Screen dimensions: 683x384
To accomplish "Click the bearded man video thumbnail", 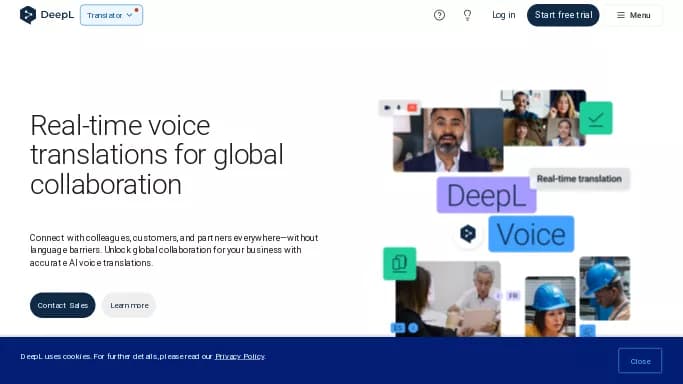I will [x=448, y=139].
